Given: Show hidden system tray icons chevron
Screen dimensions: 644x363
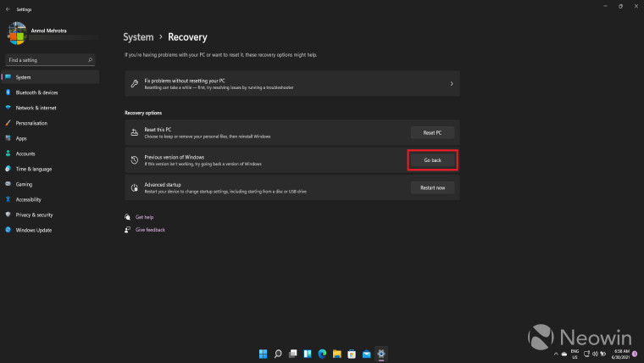Looking at the screenshot, I should [556, 354].
